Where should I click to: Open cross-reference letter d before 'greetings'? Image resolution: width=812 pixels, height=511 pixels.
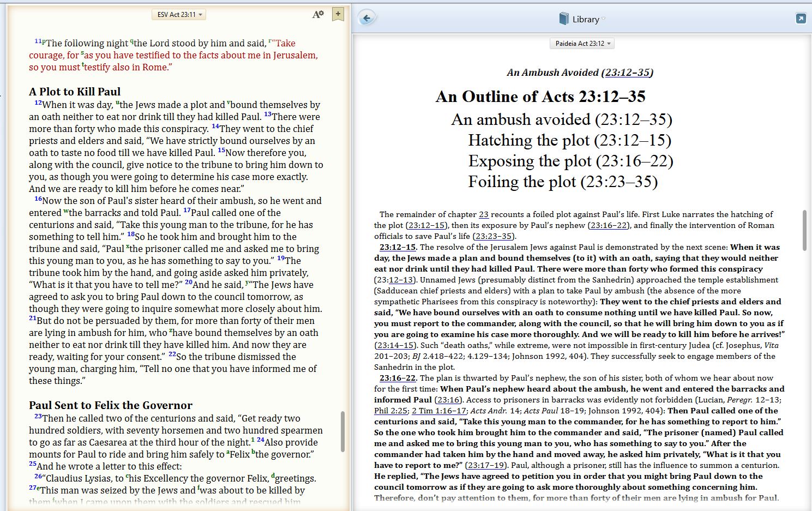click(273, 476)
